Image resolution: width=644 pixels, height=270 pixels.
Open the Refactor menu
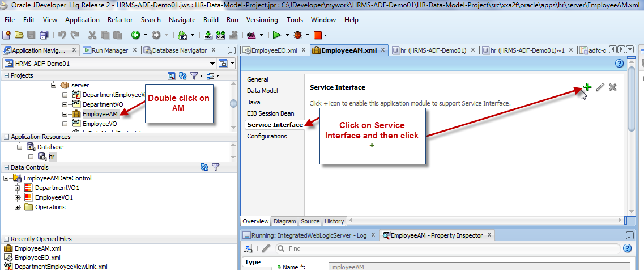(x=120, y=20)
